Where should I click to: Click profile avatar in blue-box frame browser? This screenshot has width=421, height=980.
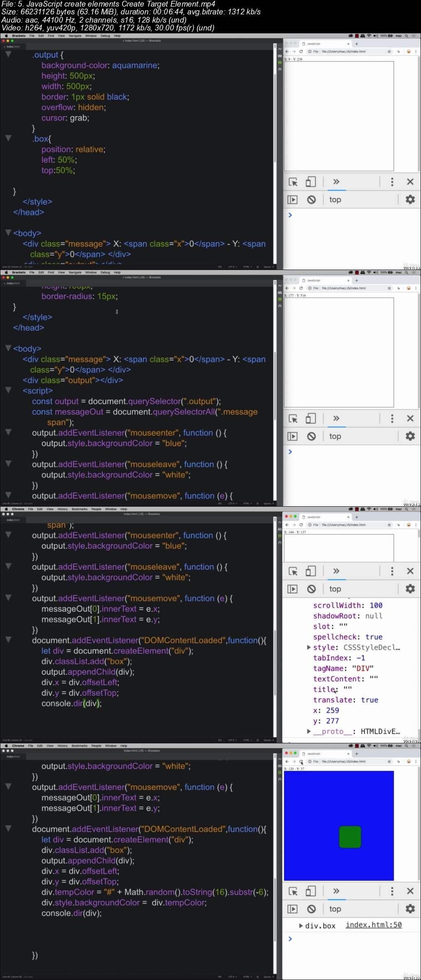click(409, 762)
